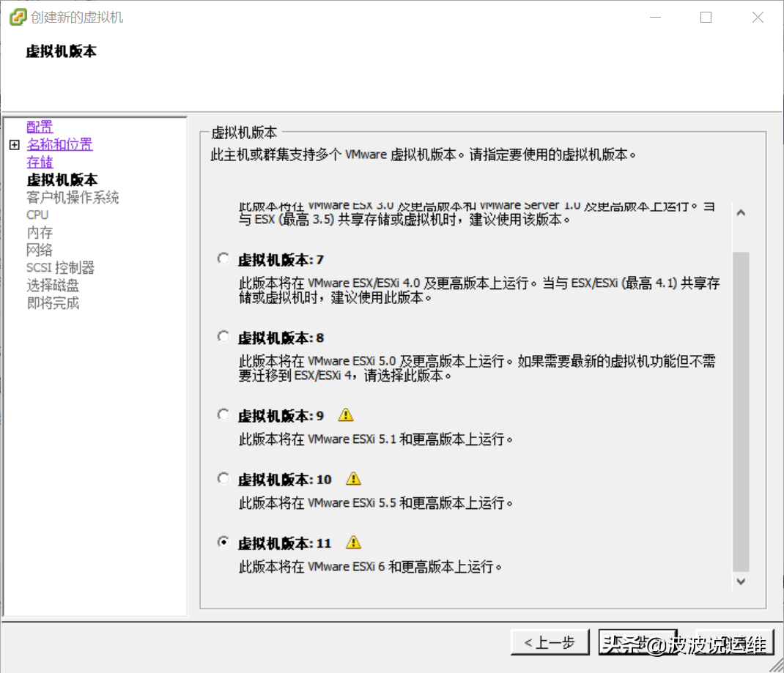Expand the 名称和位置 tree node

[15, 145]
